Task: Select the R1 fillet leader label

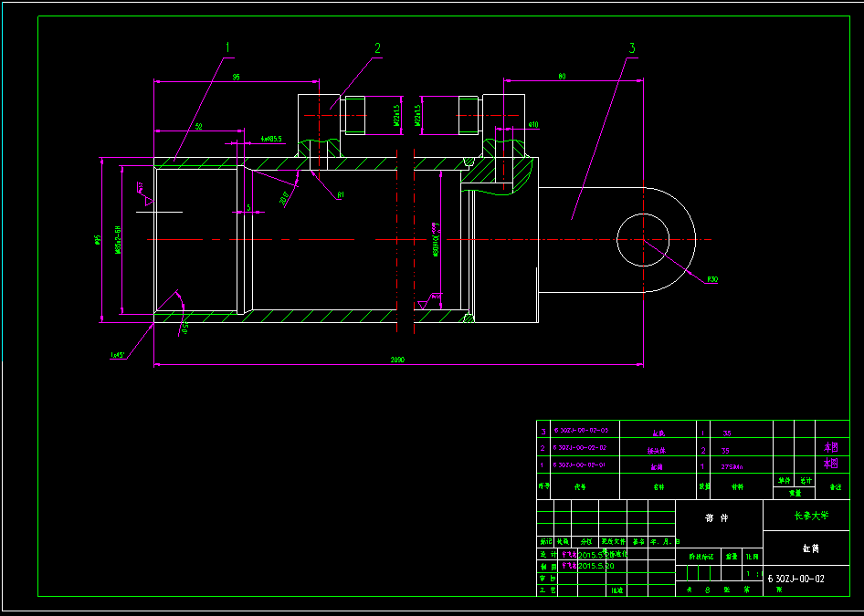Action: 341,194
